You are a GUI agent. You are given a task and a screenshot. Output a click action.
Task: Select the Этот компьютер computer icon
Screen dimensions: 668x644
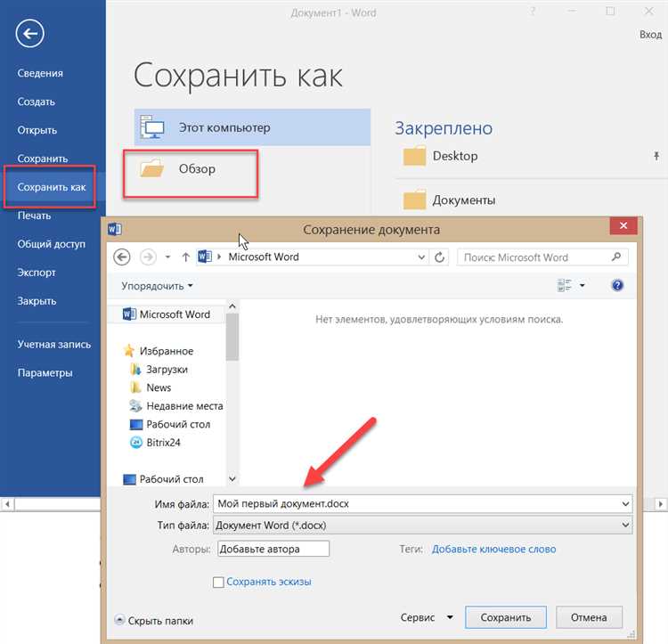152,126
